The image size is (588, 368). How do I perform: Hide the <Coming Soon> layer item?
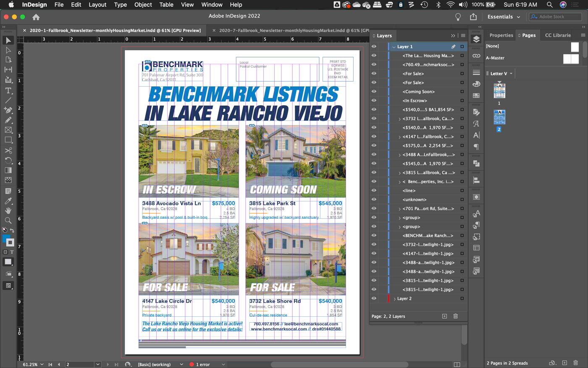click(374, 91)
